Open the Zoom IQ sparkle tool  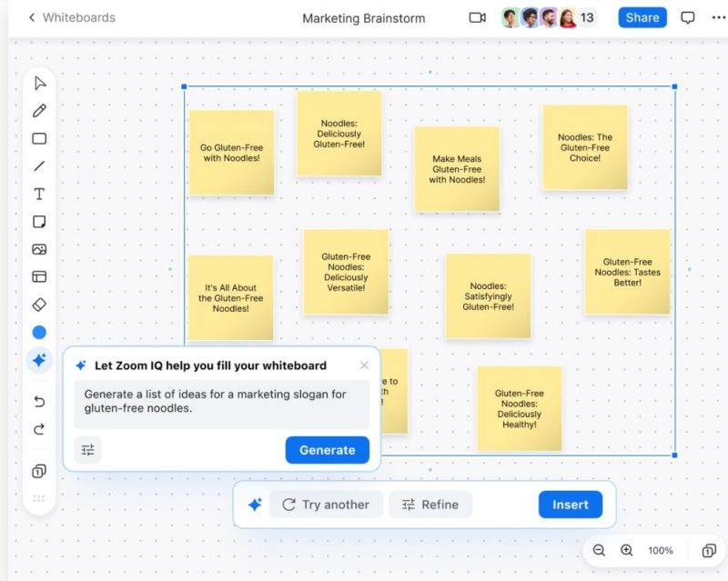(38, 359)
